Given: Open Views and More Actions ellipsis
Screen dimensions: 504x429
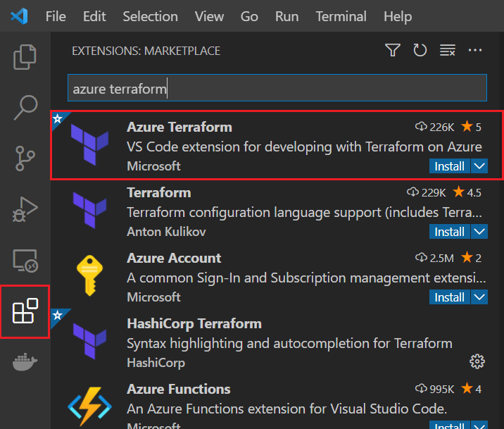Looking at the screenshot, I should click(475, 50).
